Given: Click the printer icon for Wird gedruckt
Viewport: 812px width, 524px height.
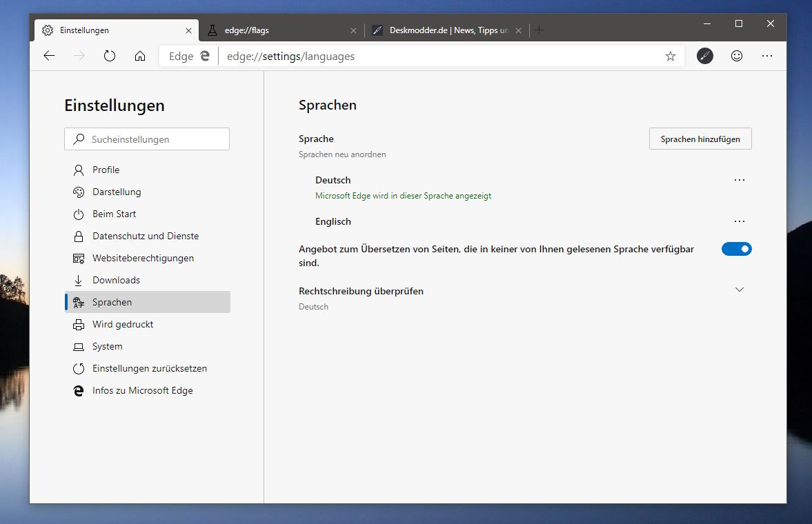Looking at the screenshot, I should pyautogui.click(x=79, y=325).
